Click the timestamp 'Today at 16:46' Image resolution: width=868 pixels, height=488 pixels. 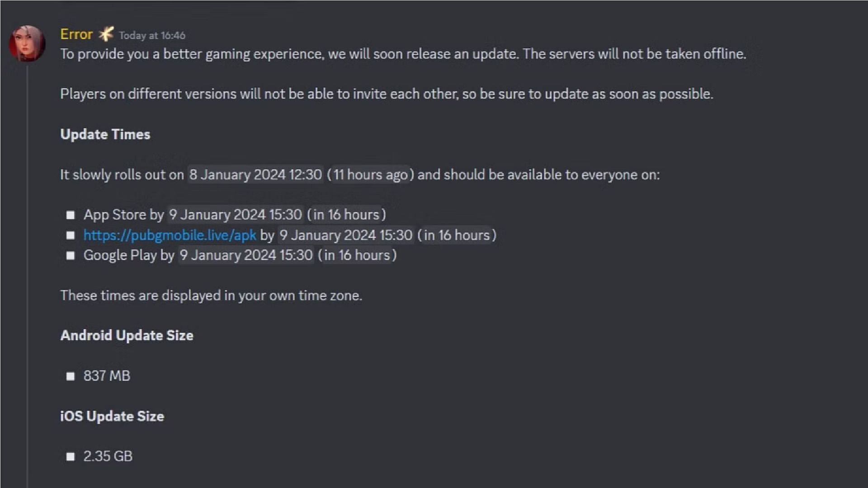point(151,35)
